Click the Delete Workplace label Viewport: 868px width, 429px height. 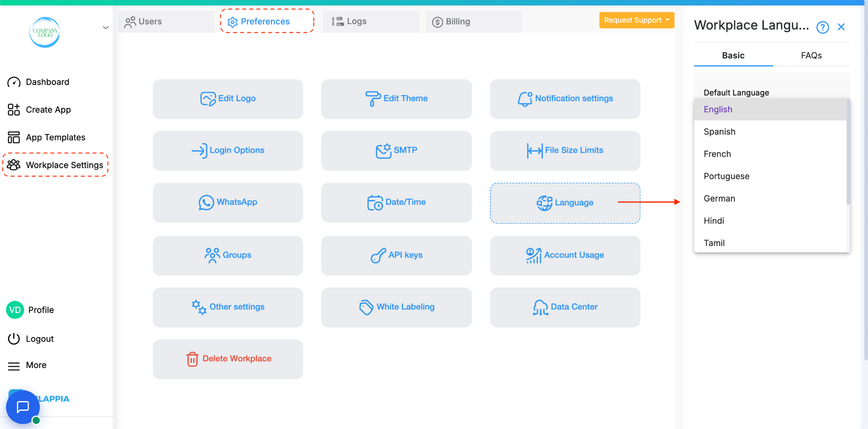[237, 358]
